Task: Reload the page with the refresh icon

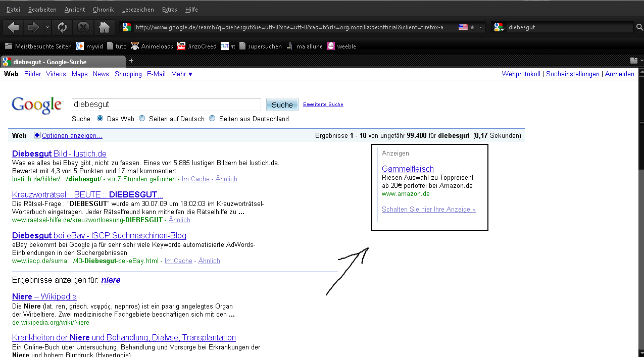Action: pos(62,27)
